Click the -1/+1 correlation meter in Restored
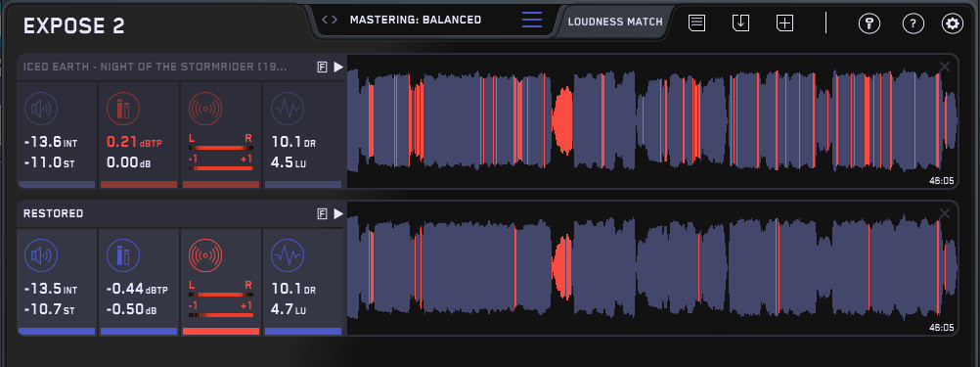The height and width of the screenshot is (367, 980). 221,310
